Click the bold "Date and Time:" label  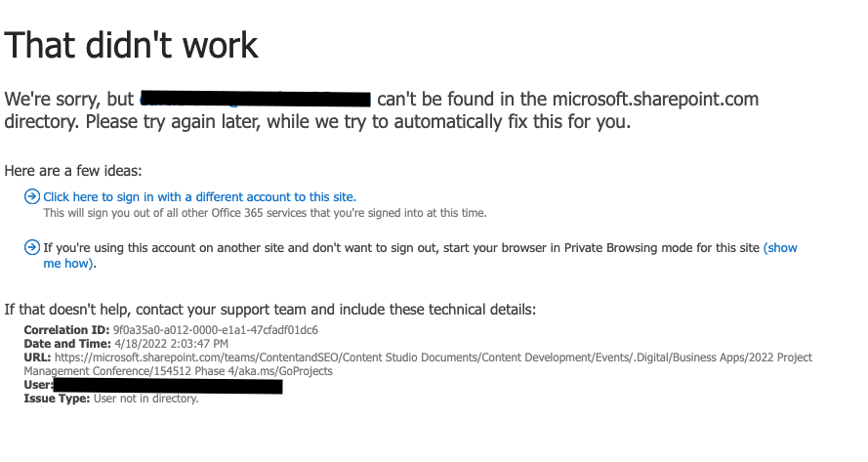(x=67, y=344)
